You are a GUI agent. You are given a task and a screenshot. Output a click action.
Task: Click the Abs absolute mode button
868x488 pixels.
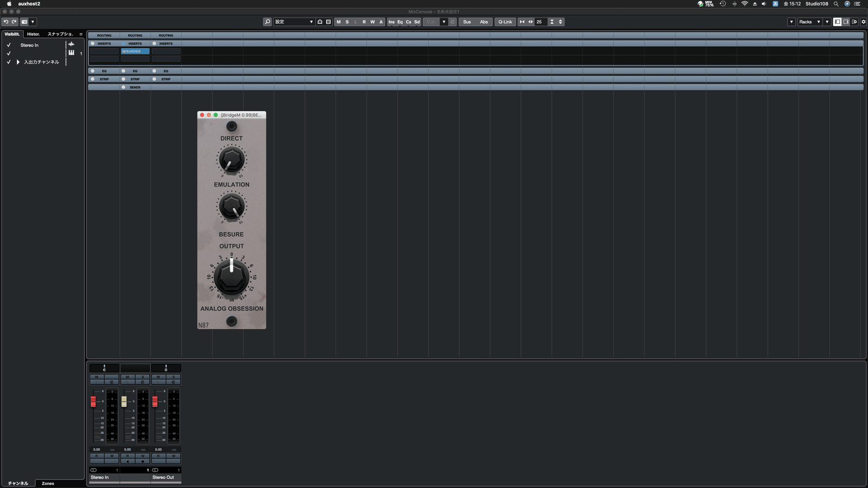pos(484,22)
